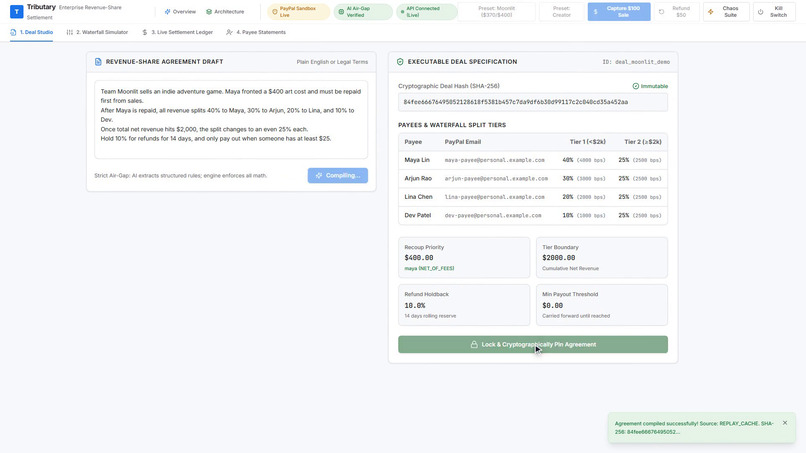Click the Tier 1 (<$2k) column header
The image size is (806, 453).
[588, 142]
